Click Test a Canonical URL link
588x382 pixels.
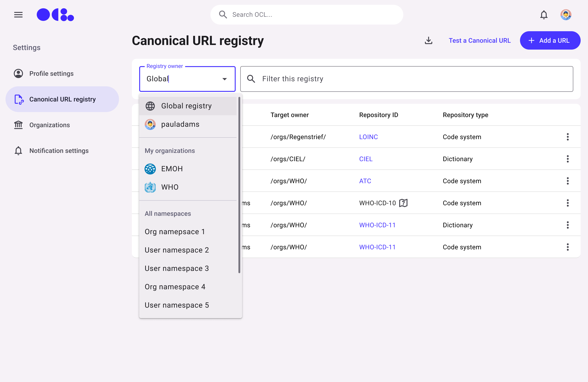point(479,40)
